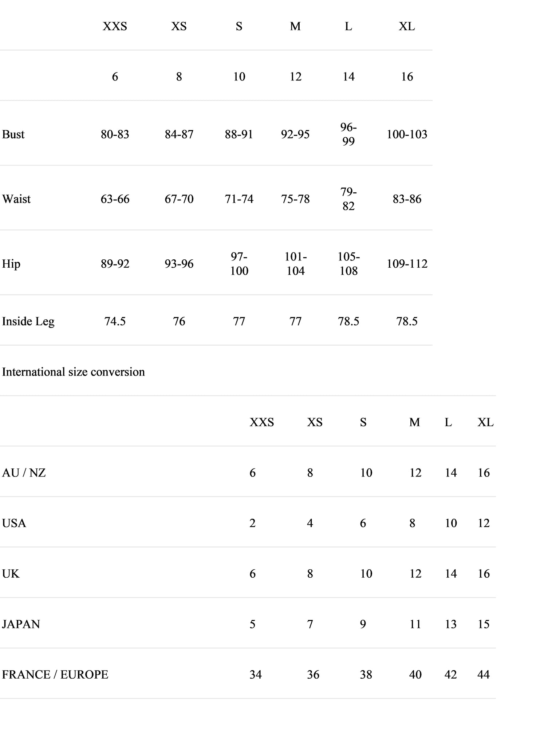Select the AU / NZ row label
Image resolution: width=560 pixels, height=746 pixels.
tap(24, 473)
